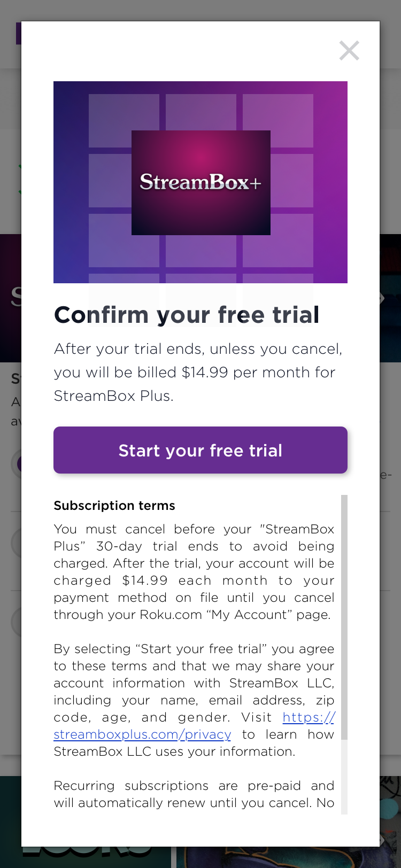Screen dimensions: 401x868
Task: Start your free trial of StreamBox Plus
Action: (x=200, y=450)
